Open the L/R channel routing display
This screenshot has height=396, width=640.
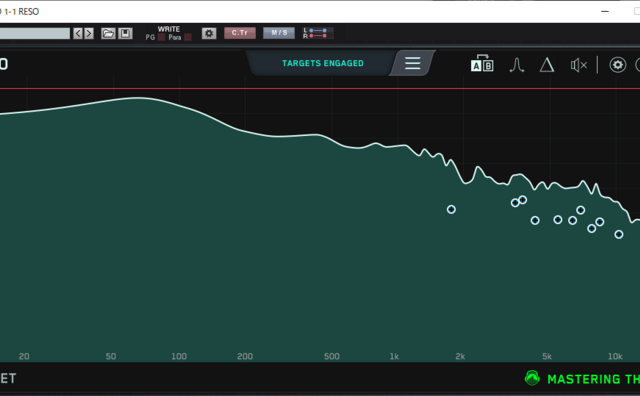tap(318, 33)
